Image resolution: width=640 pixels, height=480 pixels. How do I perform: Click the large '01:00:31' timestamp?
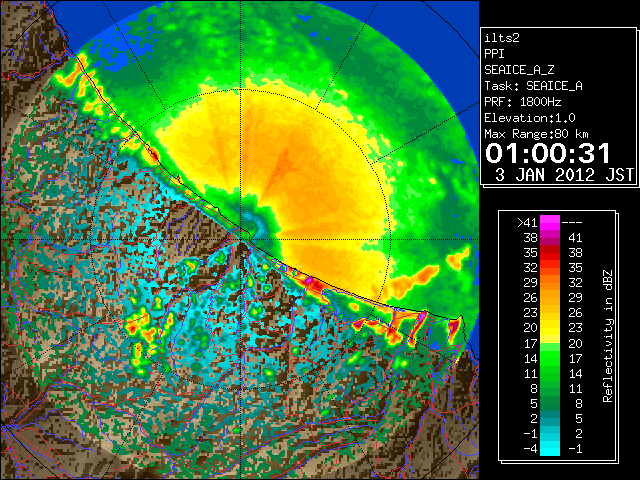(x=548, y=153)
